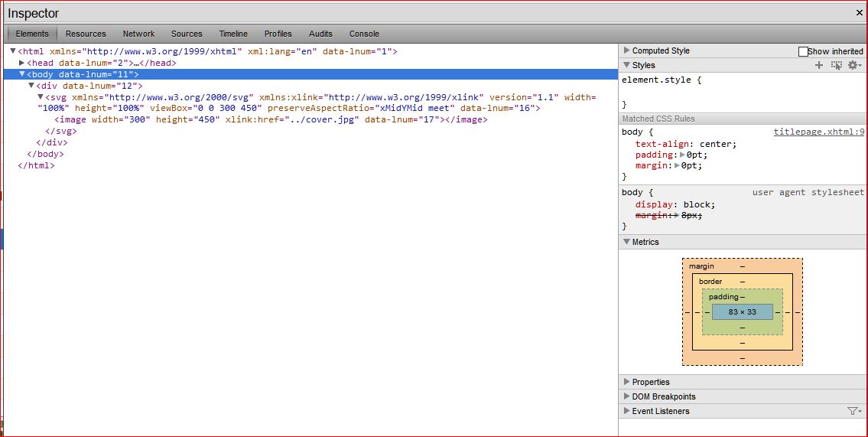This screenshot has width=868, height=437.
Task: Click the Event Listeners filter funnel icon
Action: 853,411
